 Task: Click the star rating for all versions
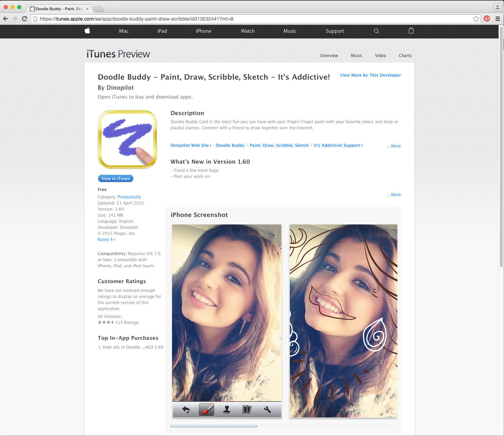[x=106, y=322]
